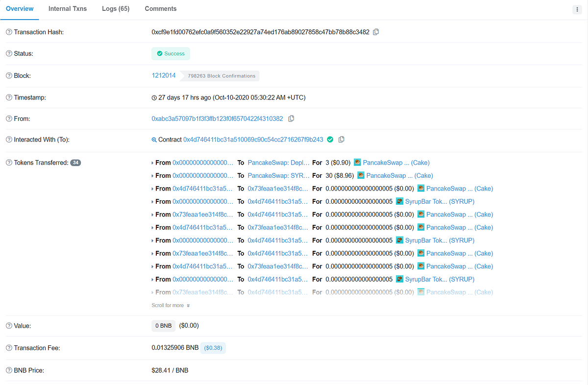Click the ($0.38) transaction fee badge
The image size is (588, 385).
coord(213,348)
